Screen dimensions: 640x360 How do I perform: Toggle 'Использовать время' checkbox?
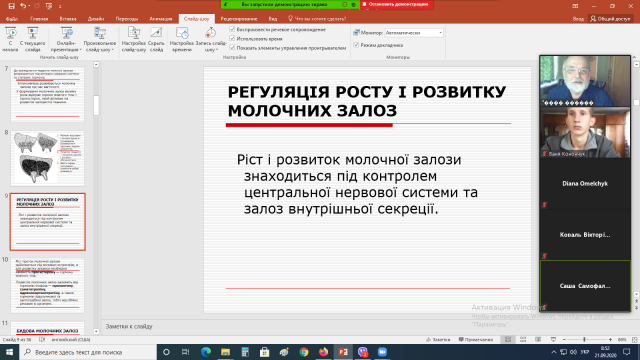(232, 38)
